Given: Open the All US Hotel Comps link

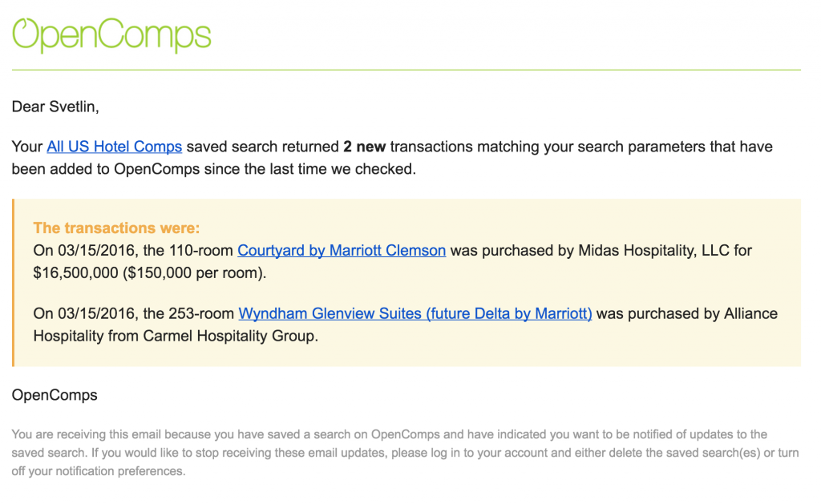Looking at the screenshot, I should 114,147.
